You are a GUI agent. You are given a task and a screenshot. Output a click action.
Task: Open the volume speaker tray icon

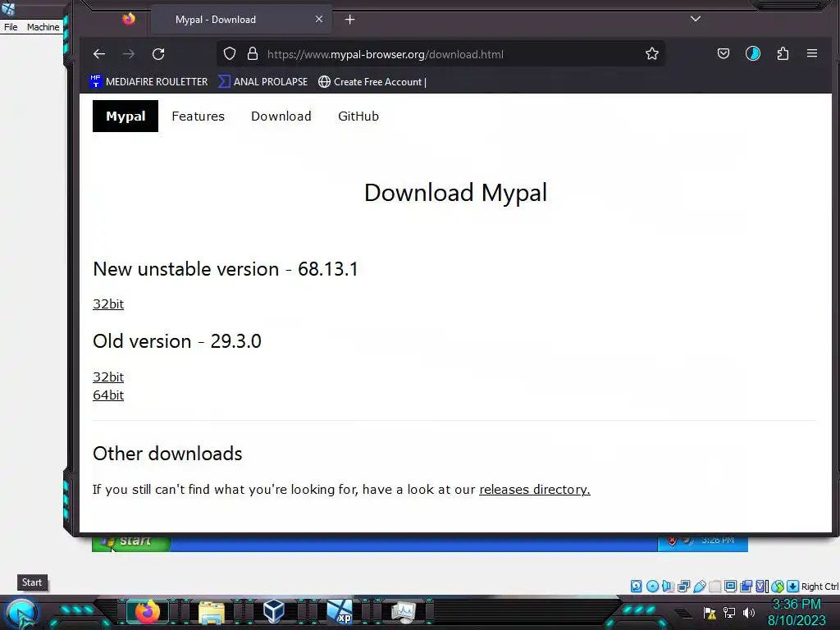pyautogui.click(x=749, y=613)
